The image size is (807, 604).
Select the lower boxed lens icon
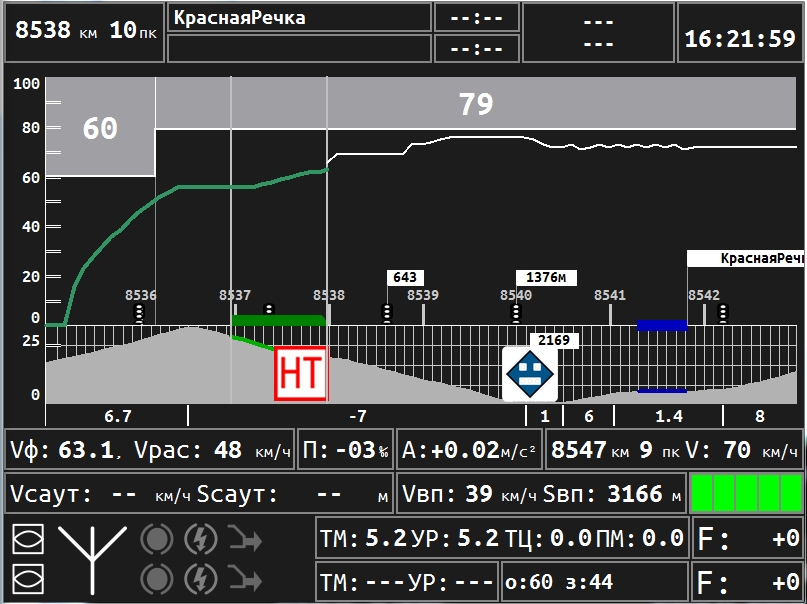pyautogui.click(x=28, y=578)
